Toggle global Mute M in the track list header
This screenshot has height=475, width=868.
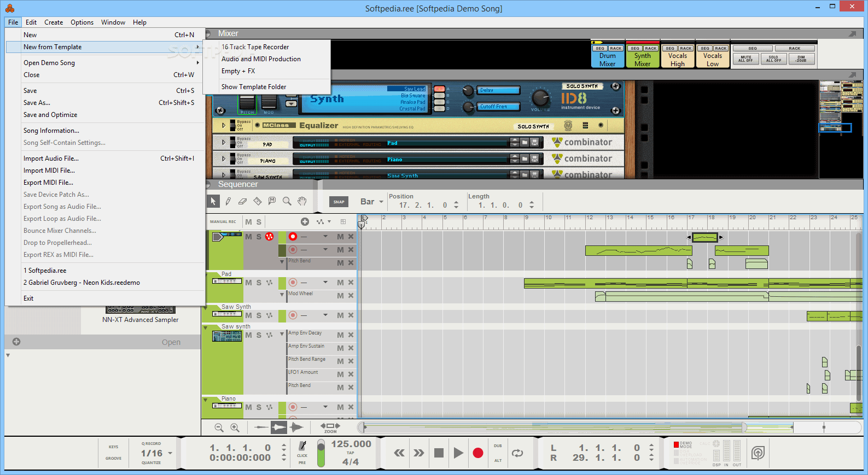pyautogui.click(x=248, y=222)
